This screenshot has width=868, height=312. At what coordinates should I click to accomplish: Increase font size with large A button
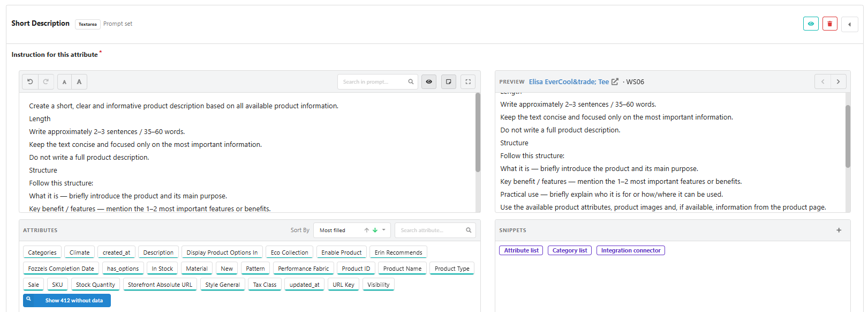[79, 81]
